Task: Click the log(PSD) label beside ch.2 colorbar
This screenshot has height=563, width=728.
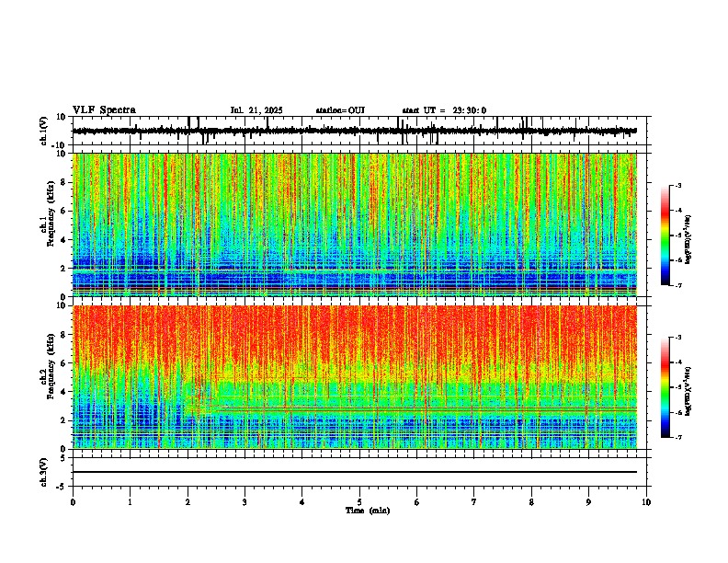Action: pyautogui.click(x=688, y=391)
